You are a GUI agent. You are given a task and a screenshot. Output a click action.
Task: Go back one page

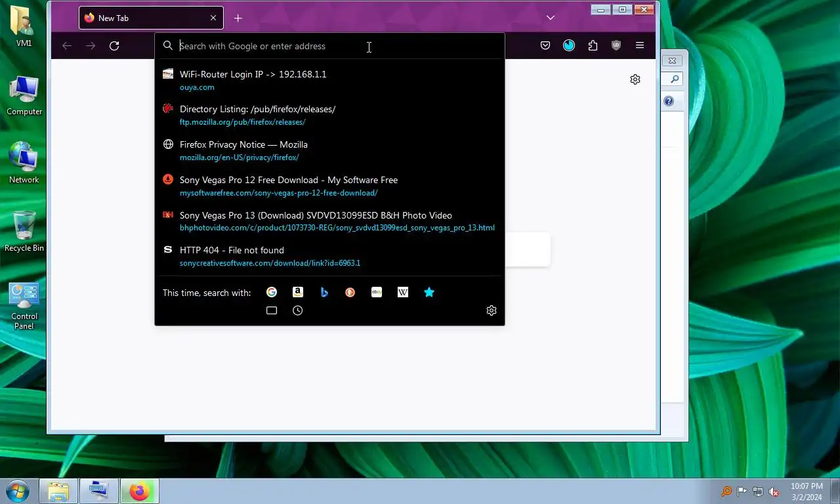(67, 46)
